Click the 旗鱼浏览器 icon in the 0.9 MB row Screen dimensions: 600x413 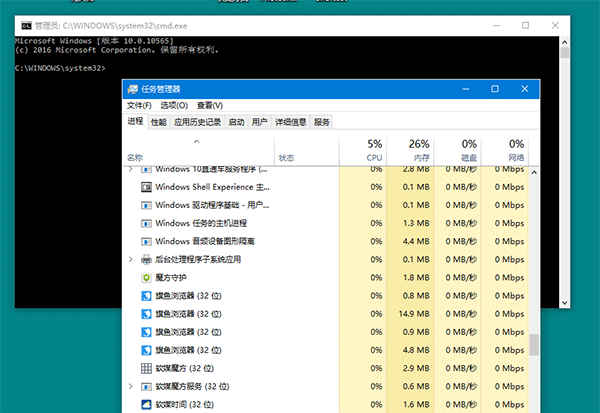146,332
